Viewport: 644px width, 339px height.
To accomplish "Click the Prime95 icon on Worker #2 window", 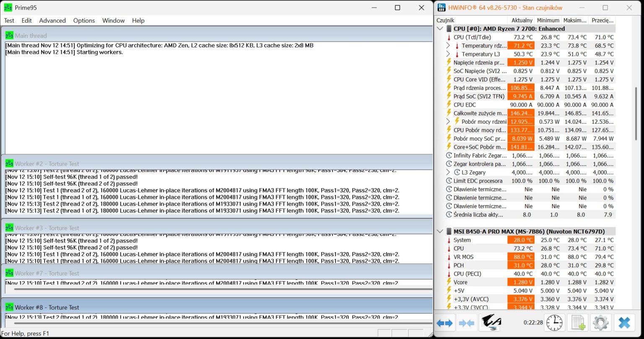I will (9, 164).
